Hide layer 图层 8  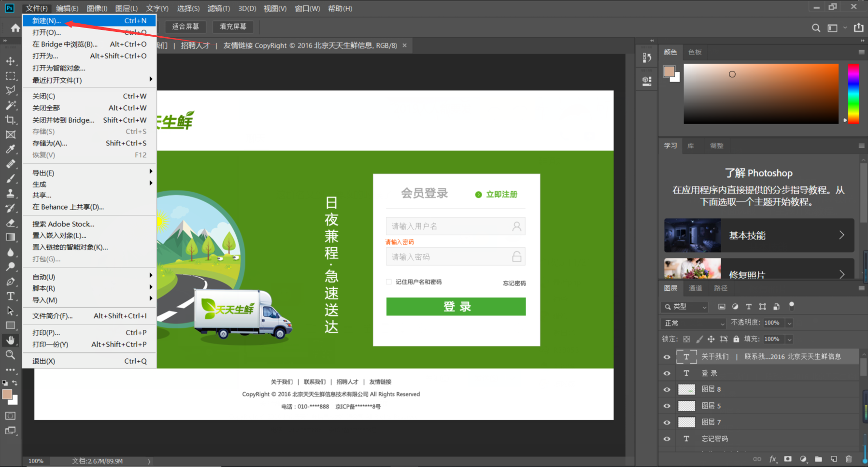coord(667,390)
